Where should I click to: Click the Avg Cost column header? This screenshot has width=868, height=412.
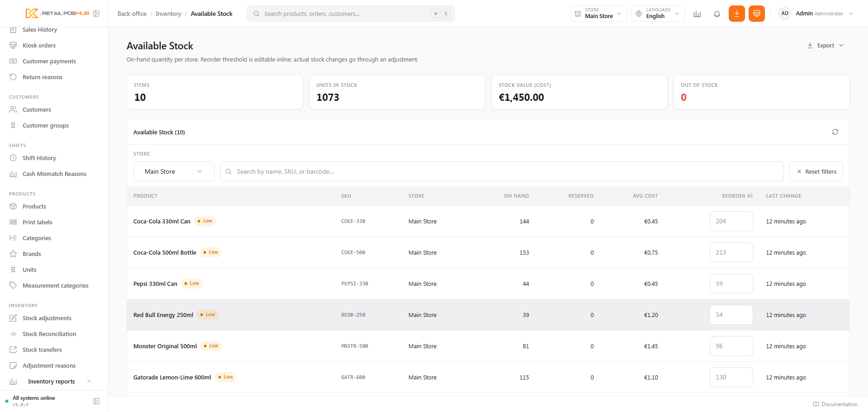pyautogui.click(x=645, y=196)
